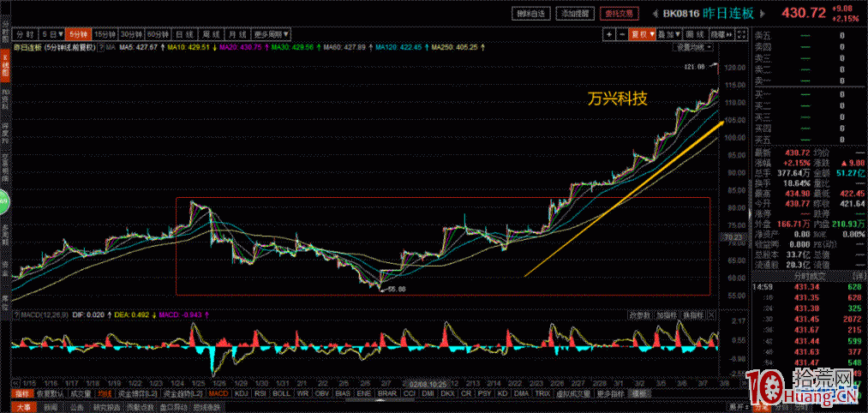868x413 pixels.
Task: Click 删除自选 button
Action: tap(530, 14)
